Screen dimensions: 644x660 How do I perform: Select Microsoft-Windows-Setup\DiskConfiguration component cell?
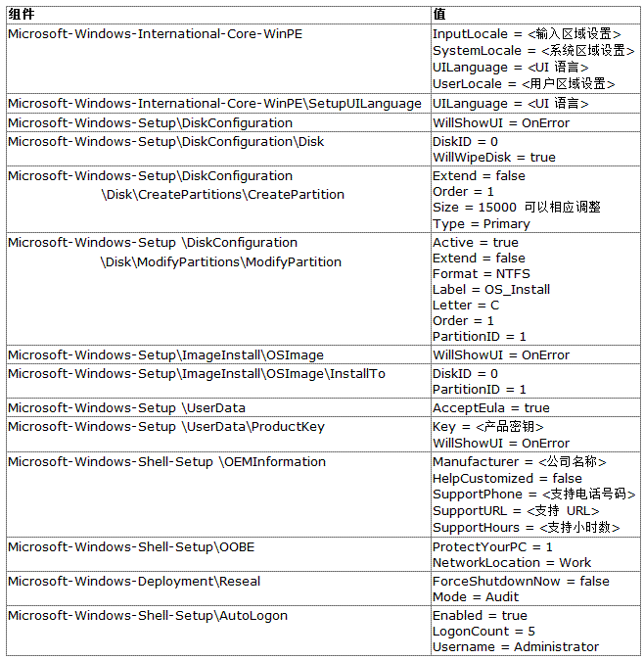pyautogui.click(x=218, y=122)
